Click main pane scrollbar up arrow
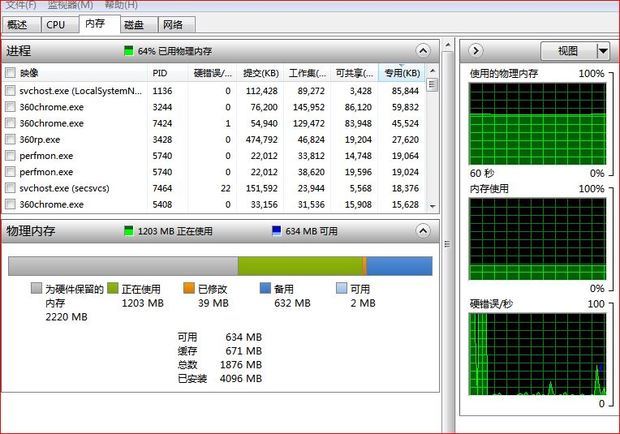Viewport: 620px width, 434px height. pos(448,45)
